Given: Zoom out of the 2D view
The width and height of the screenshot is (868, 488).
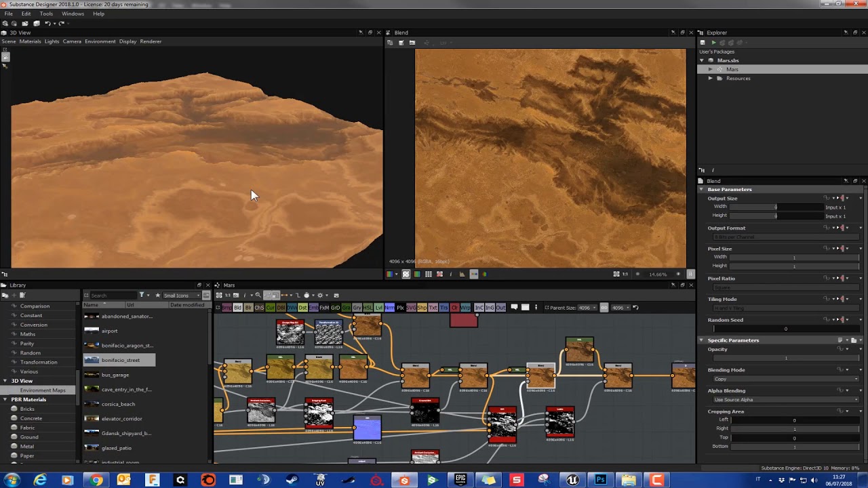Looking at the screenshot, I should [637, 274].
